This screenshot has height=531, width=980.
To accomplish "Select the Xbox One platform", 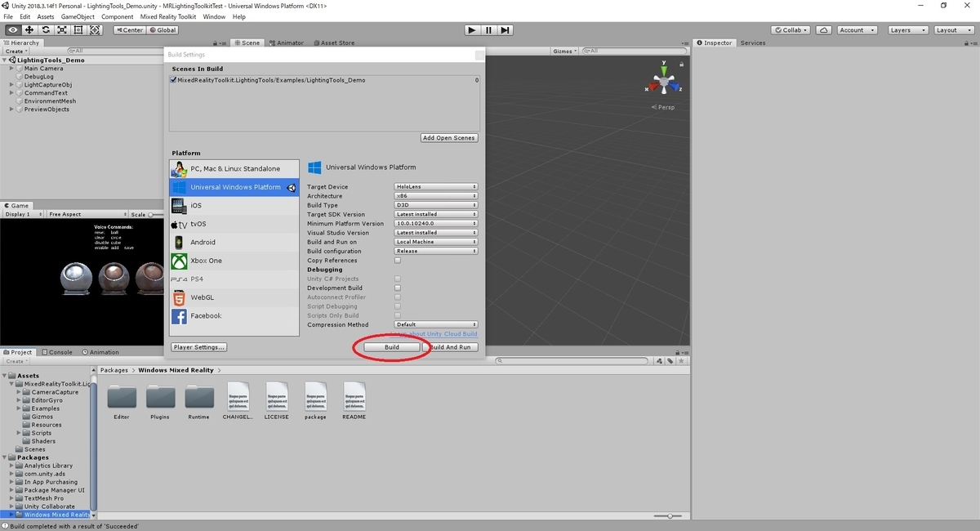I will (x=234, y=261).
